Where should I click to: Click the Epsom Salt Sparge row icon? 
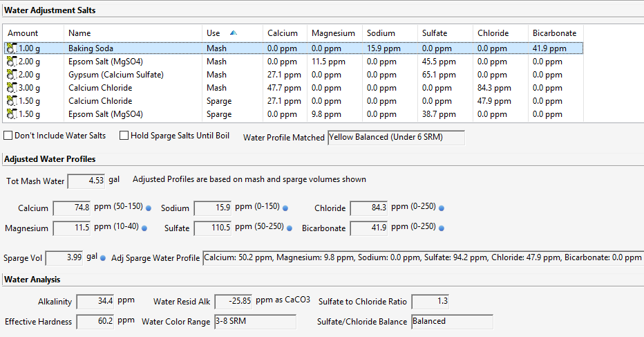12,114
